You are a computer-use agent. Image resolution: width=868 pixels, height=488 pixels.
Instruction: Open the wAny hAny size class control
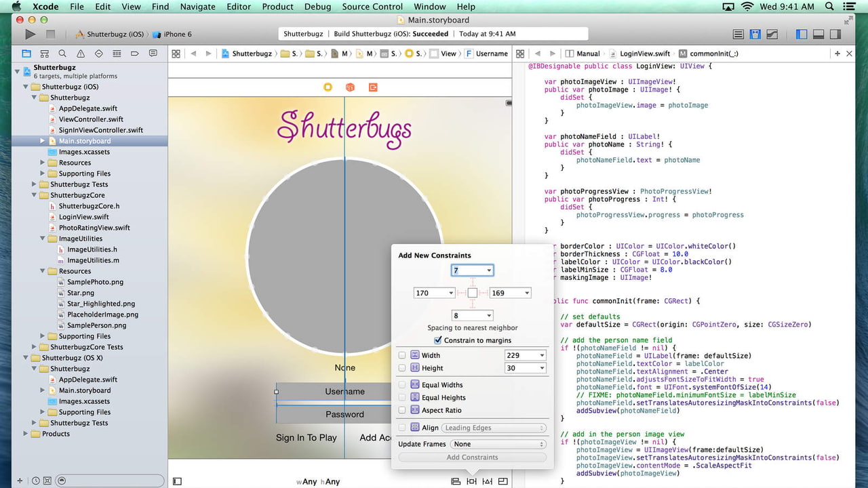318,481
